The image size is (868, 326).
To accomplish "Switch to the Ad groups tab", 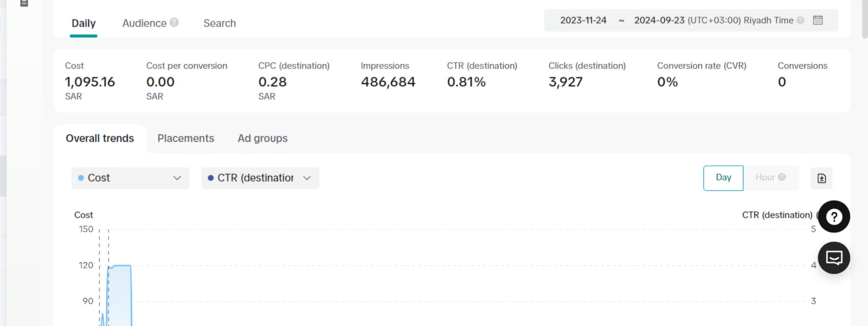I will (x=262, y=138).
